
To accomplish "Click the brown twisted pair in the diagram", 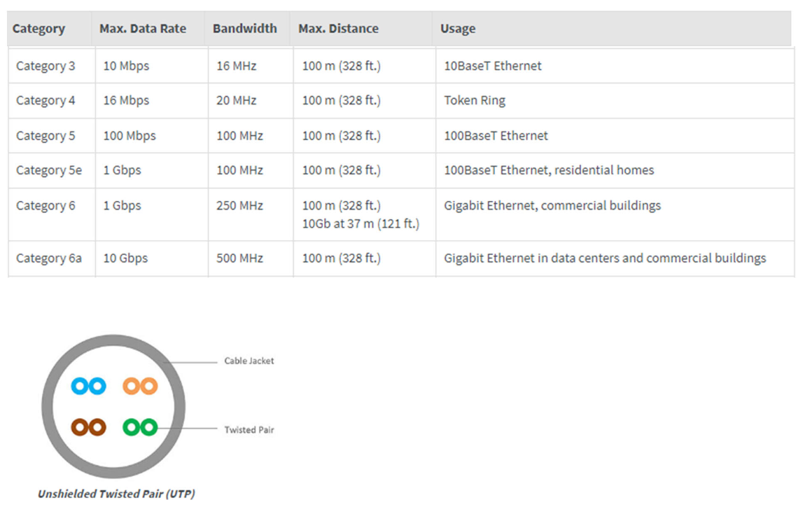I will 89,427.
